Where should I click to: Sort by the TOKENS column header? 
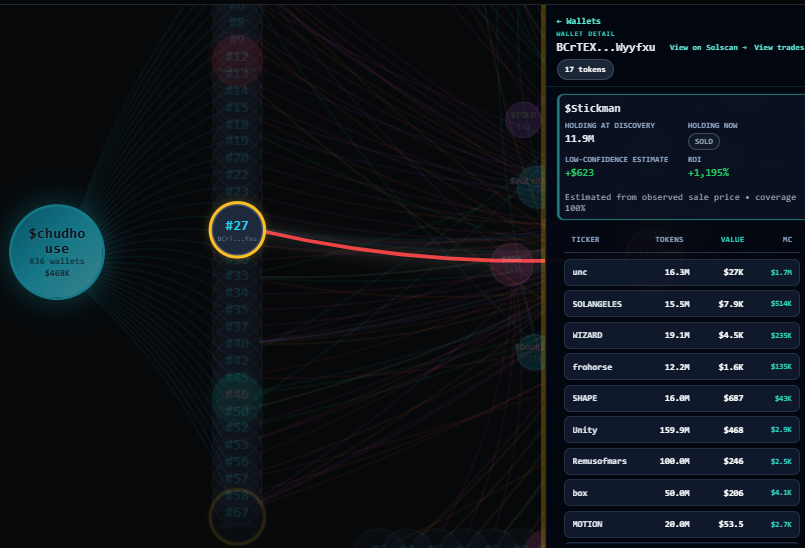coord(669,239)
